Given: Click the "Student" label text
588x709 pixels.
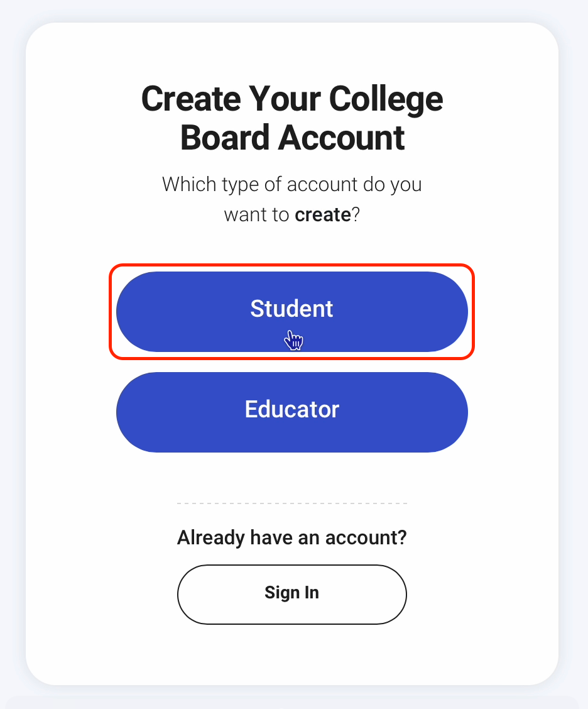Looking at the screenshot, I should [x=291, y=309].
